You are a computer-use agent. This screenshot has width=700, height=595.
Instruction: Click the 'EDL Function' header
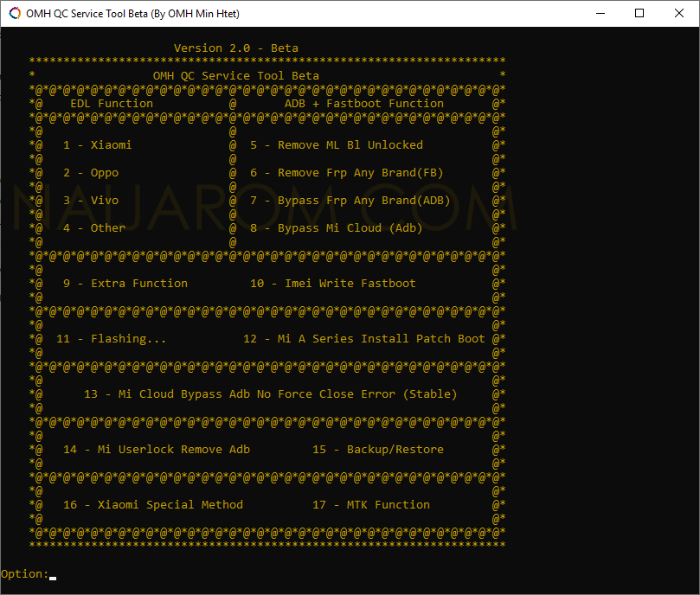(112, 104)
